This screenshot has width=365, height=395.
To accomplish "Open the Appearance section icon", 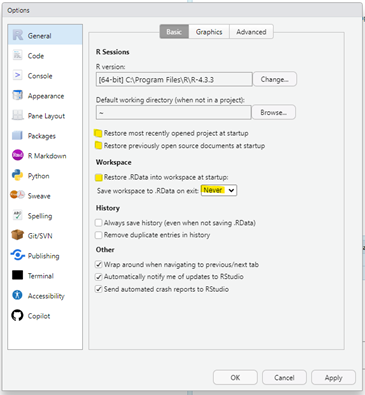I will (x=17, y=95).
